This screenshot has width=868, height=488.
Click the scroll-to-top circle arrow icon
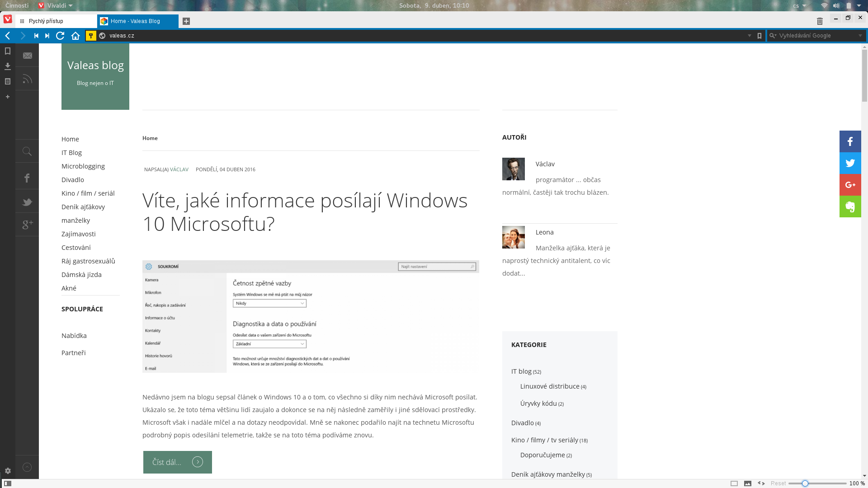coord(27,467)
